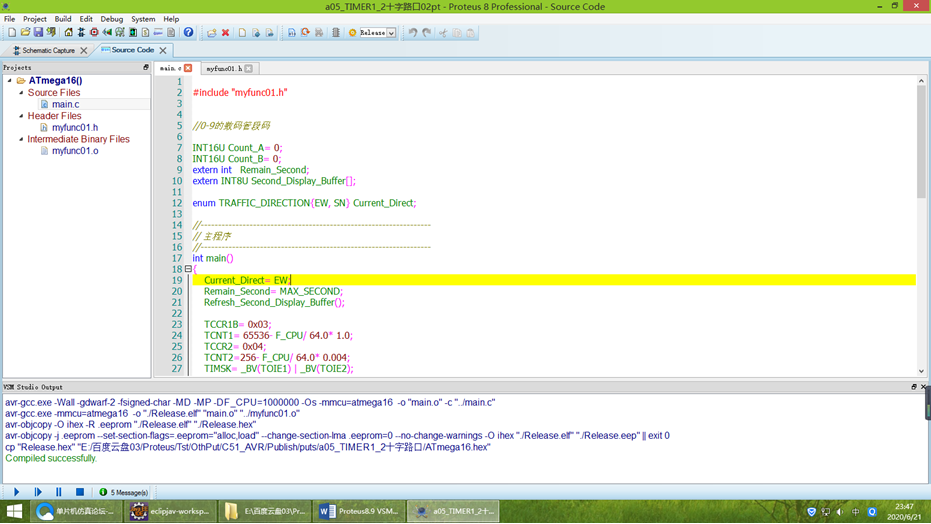This screenshot has height=524, width=931.
Task: Click the code editor vertical scrollbar thumb
Action: [x=921, y=141]
